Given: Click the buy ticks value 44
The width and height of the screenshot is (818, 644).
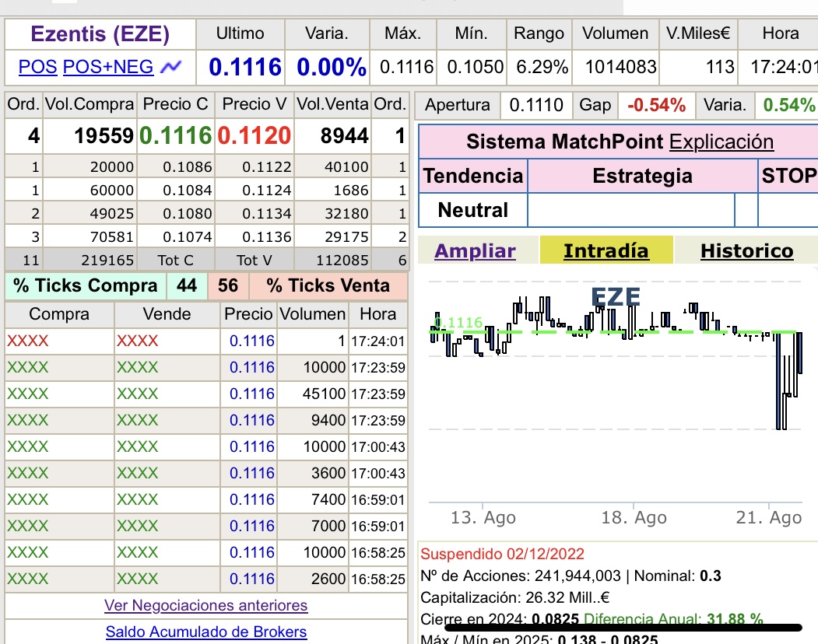Looking at the screenshot, I should (x=187, y=285).
